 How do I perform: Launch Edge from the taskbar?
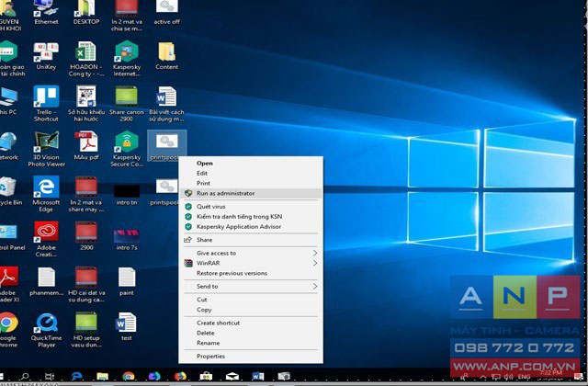coord(77,376)
